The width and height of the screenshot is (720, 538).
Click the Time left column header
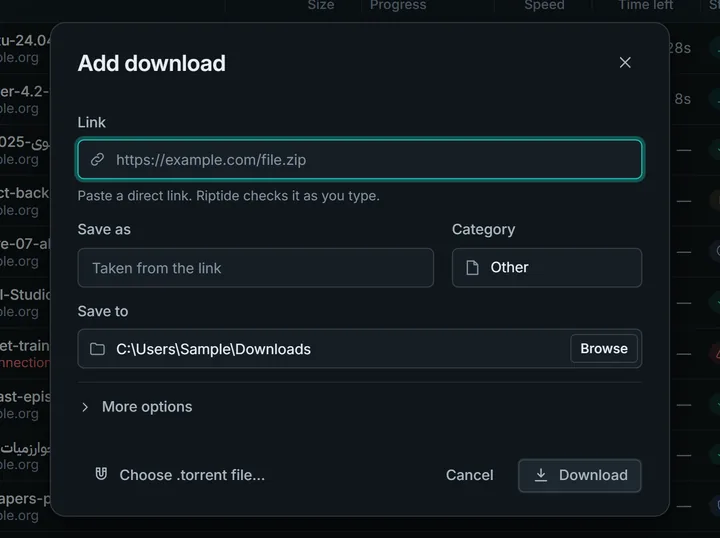pyautogui.click(x=646, y=5)
